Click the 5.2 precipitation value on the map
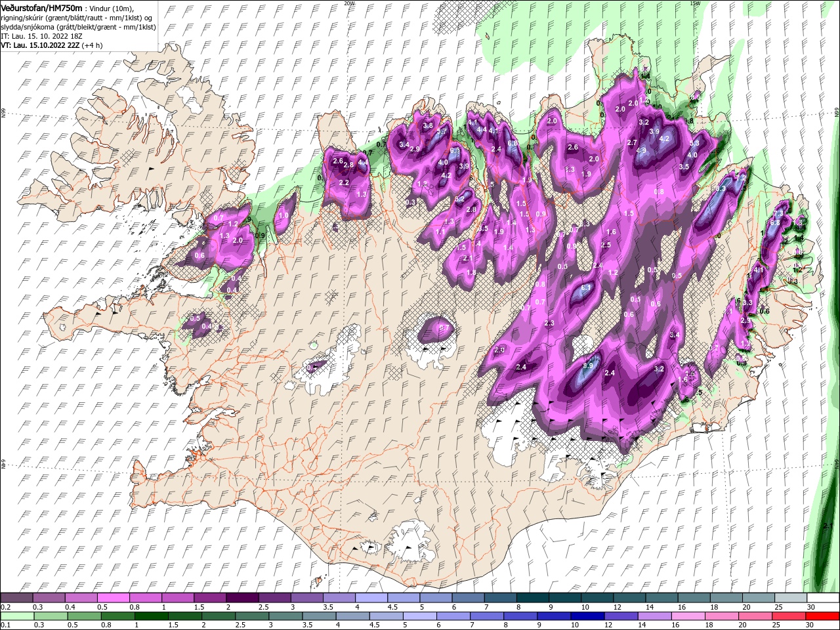The width and height of the screenshot is (840, 630). (459, 198)
